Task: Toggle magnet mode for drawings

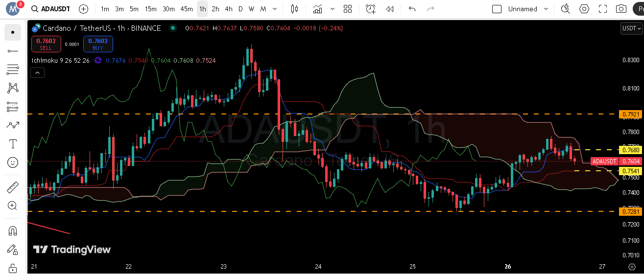Action: (13, 230)
